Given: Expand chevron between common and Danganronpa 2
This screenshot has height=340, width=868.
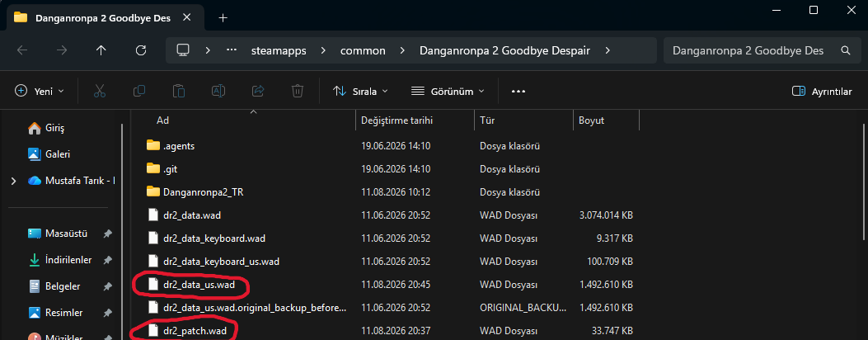Looking at the screenshot, I should click(402, 50).
